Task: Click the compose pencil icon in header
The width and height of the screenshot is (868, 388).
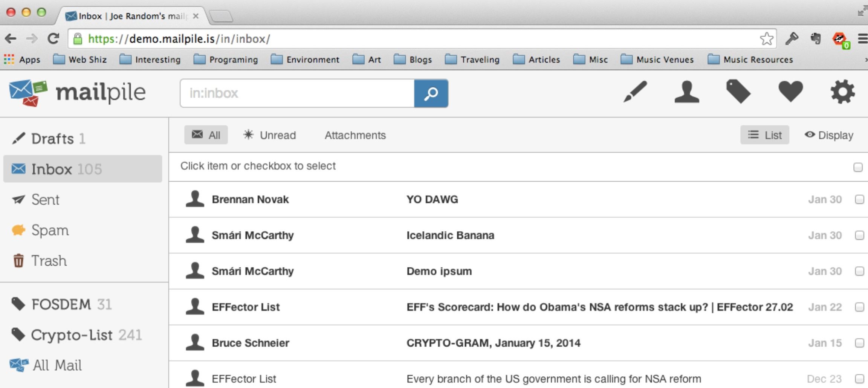Action: pyautogui.click(x=635, y=92)
